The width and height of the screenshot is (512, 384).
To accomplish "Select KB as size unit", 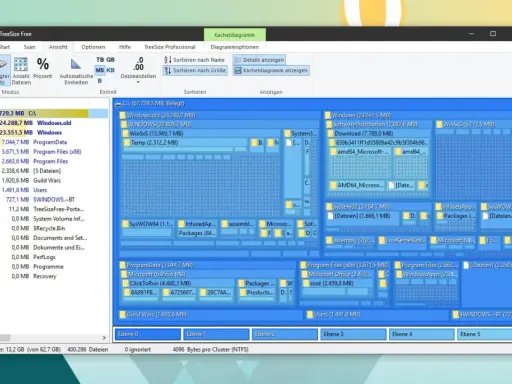I will [x=110, y=70].
